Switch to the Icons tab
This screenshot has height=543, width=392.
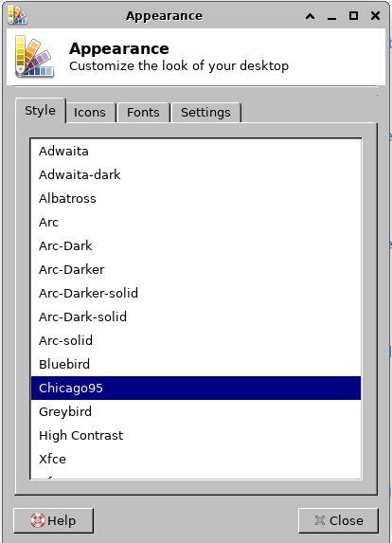coord(90,112)
